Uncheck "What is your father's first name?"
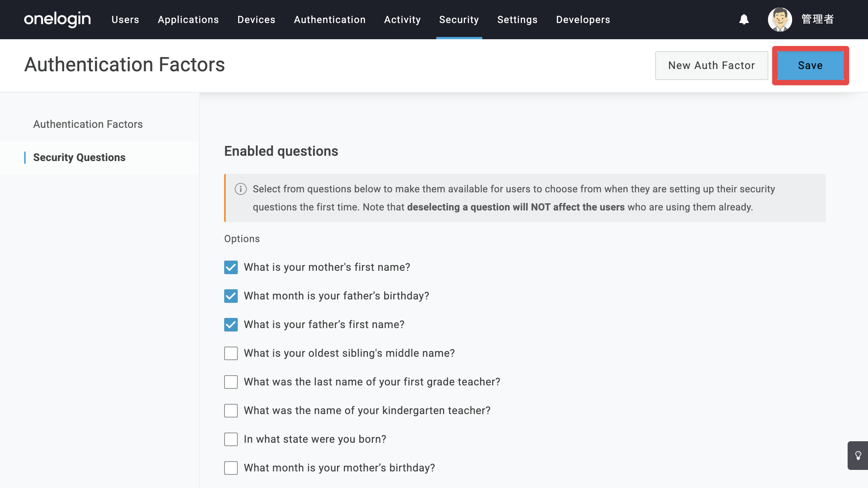Viewport: 868px width, 488px height. (x=231, y=325)
